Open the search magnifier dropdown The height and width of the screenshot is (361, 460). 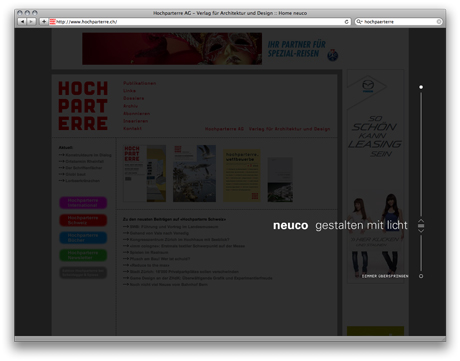(x=359, y=22)
